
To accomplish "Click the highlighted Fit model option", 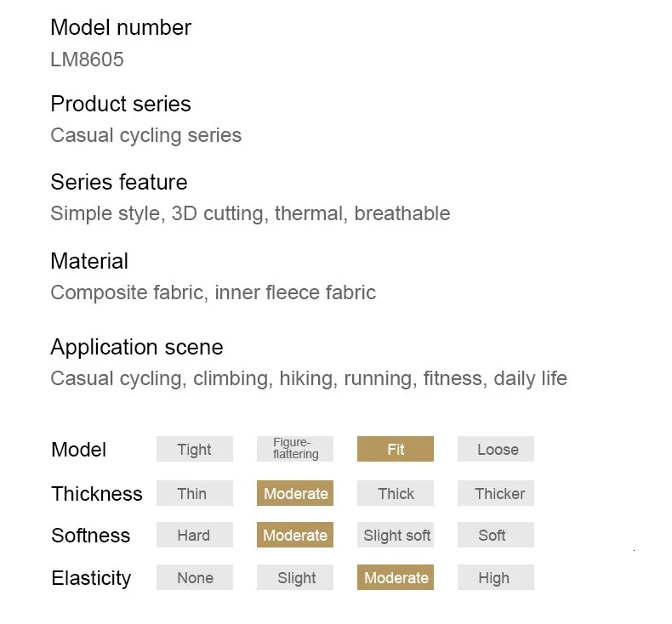I will tap(396, 449).
